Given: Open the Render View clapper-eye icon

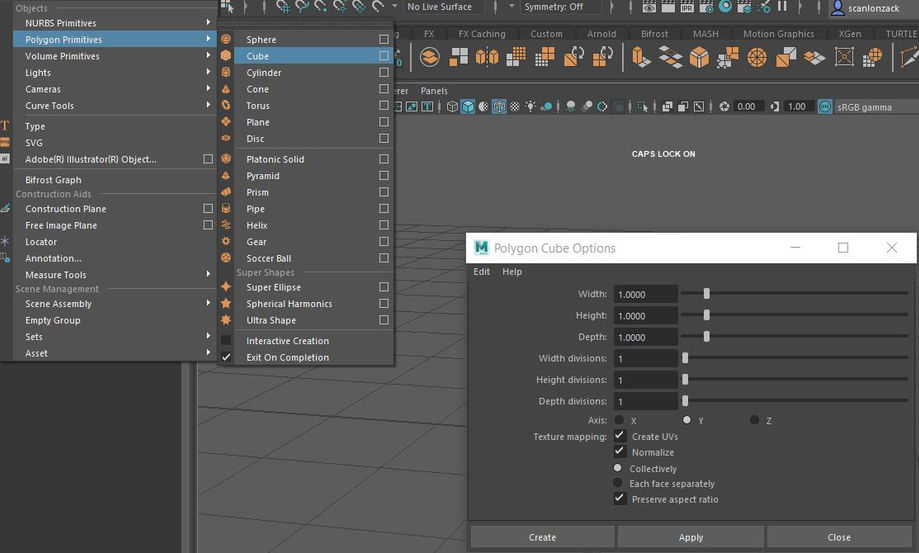Looking at the screenshot, I should tap(649, 7).
